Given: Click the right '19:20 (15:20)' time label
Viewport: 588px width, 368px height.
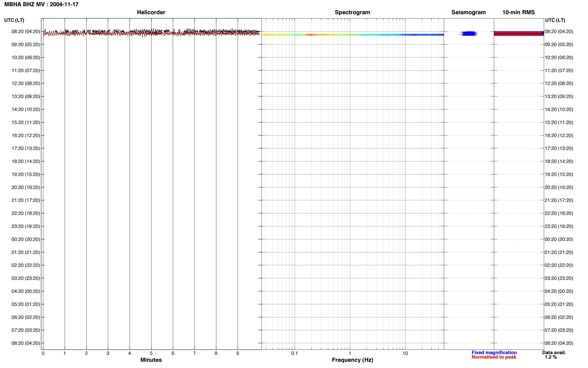Looking at the screenshot, I should (x=559, y=174).
